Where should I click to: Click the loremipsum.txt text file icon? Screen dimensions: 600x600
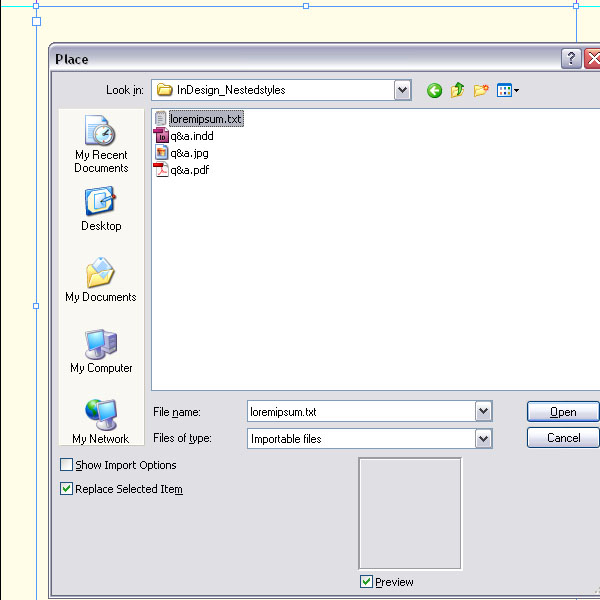[x=161, y=119]
